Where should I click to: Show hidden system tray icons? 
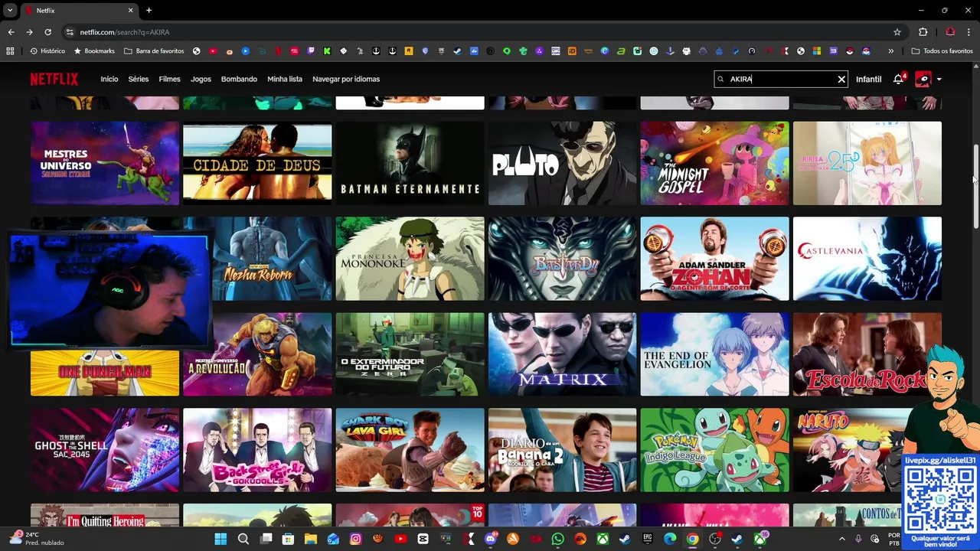coord(841,539)
